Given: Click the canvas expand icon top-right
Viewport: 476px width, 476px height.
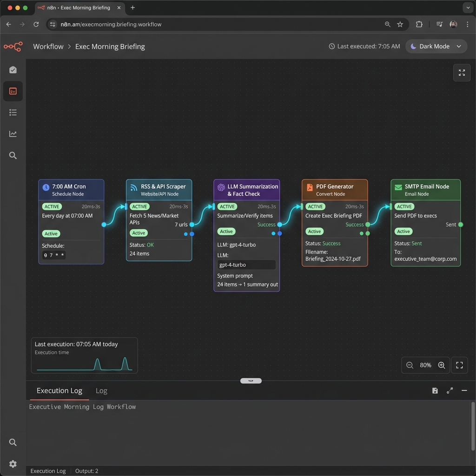Looking at the screenshot, I should click(462, 73).
